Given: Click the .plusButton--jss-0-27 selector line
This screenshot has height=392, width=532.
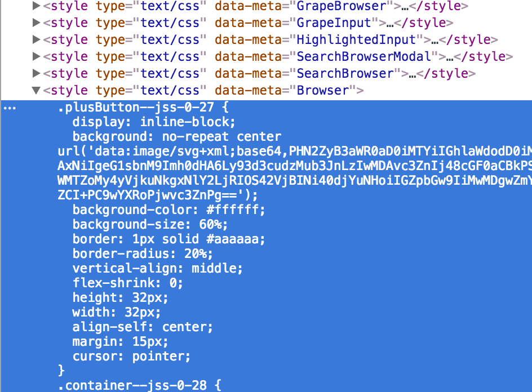Looking at the screenshot, I should coord(143,108).
